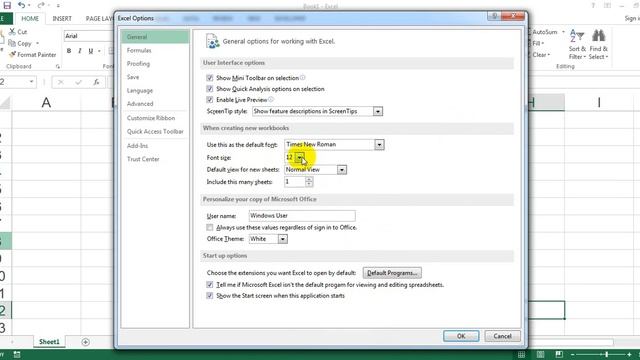Toggle Bold formatting in ribbon
Screen dimensions: 640x360
click(x=69, y=51)
